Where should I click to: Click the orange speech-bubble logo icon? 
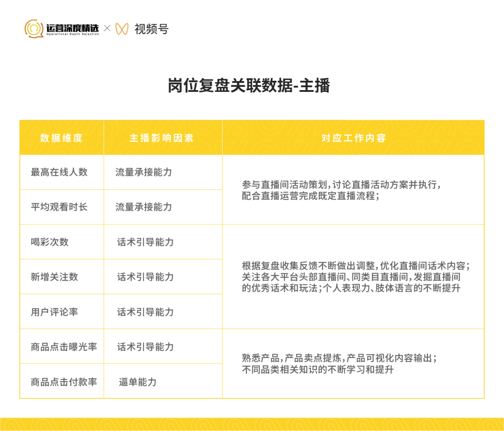pos(34,28)
